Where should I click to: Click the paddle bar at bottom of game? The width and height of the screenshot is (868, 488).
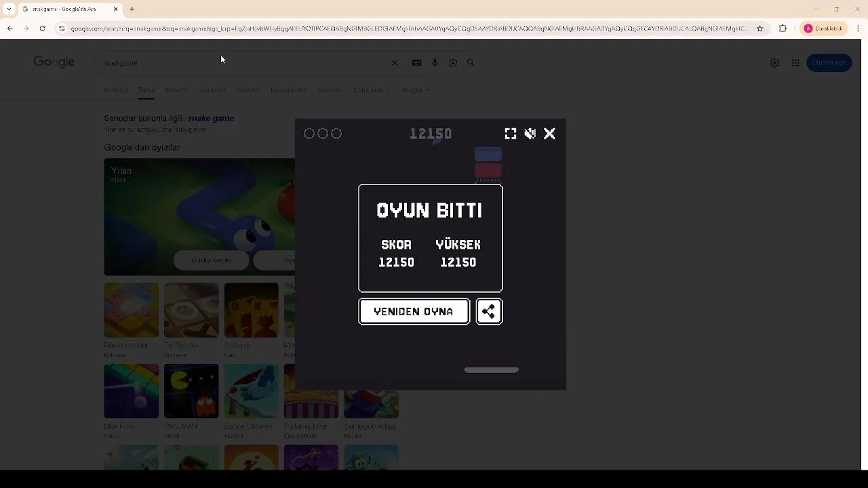click(x=492, y=370)
